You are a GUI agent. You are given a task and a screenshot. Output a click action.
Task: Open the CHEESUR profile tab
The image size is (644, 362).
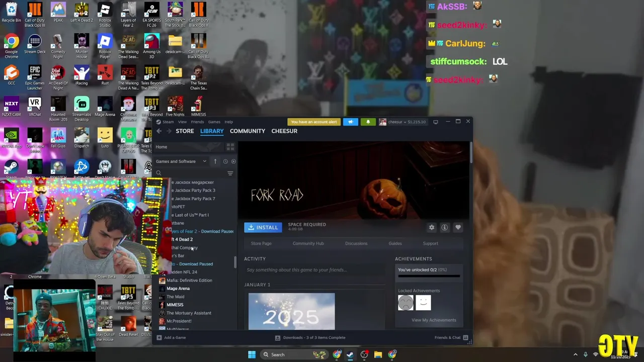284,131
